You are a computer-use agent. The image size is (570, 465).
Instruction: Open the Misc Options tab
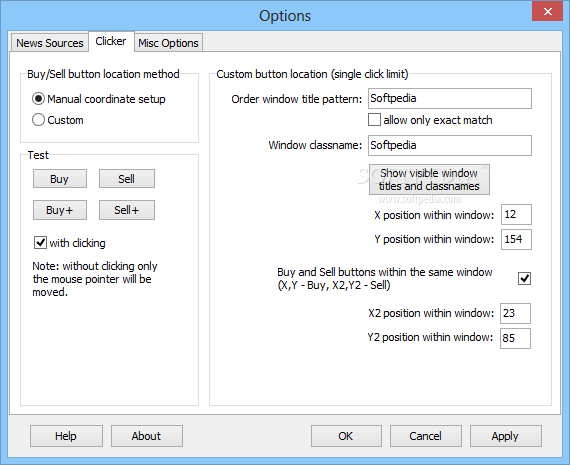tap(168, 43)
